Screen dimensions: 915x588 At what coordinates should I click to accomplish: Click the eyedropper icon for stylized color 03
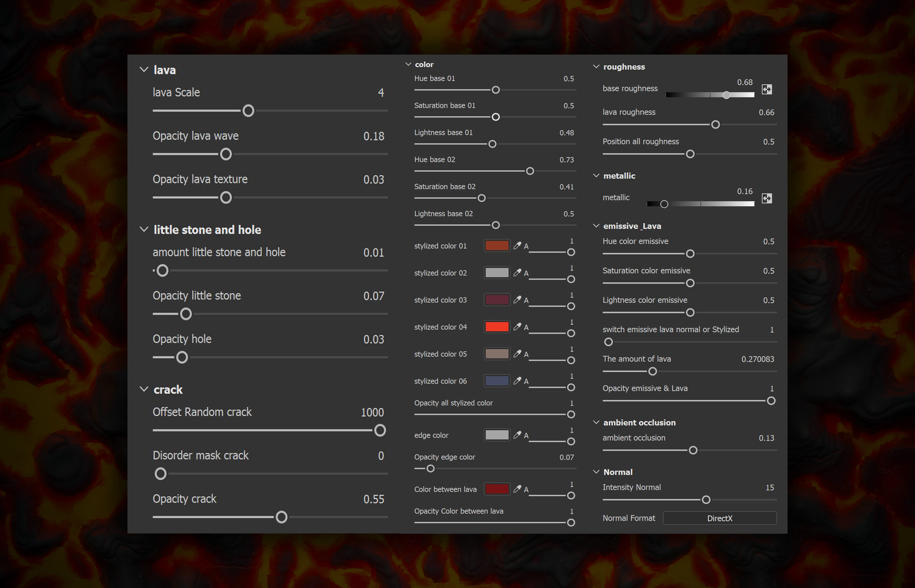click(x=517, y=300)
